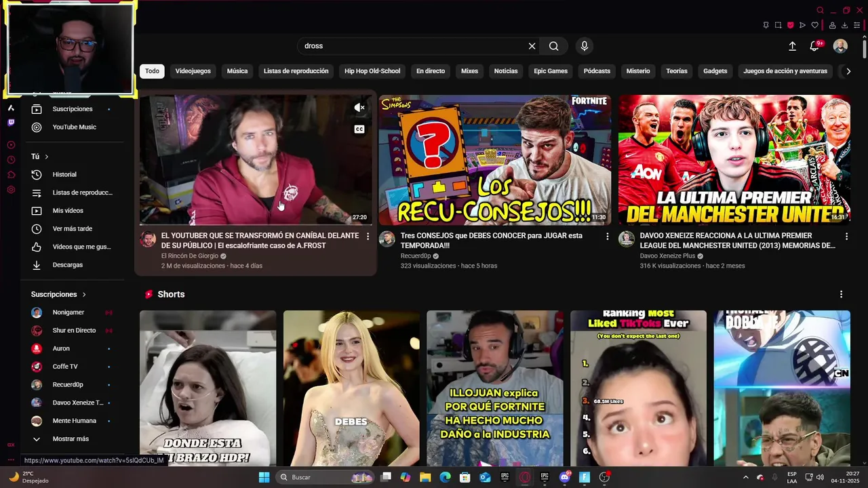Open the DONDE ESTA MI BRAZO short
Viewport: 868px width, 488px height.
(208, 388)
